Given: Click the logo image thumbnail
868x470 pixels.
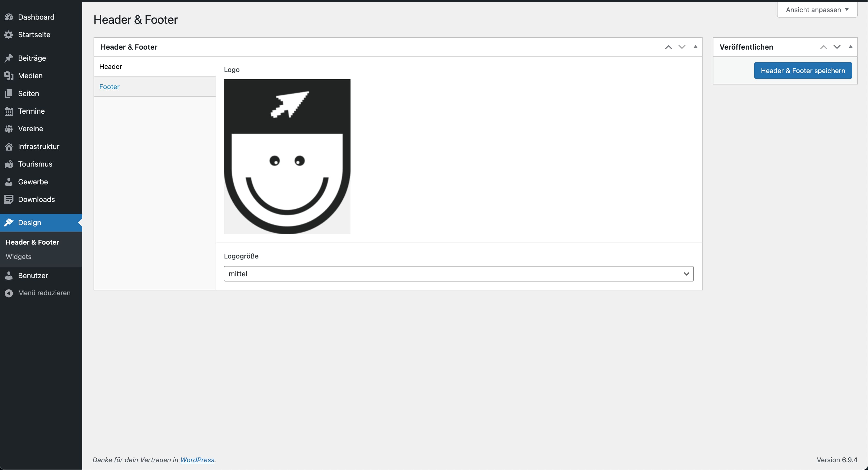Looking at the screenshot, I should (287, 156).
